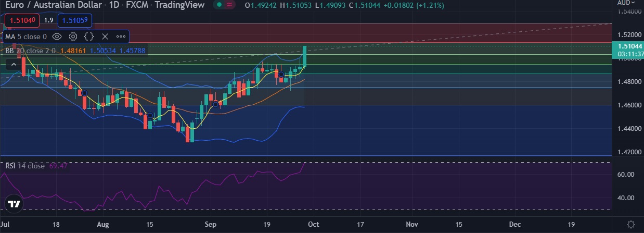Open the AUD currency dropdown

(x=627, y=3)
